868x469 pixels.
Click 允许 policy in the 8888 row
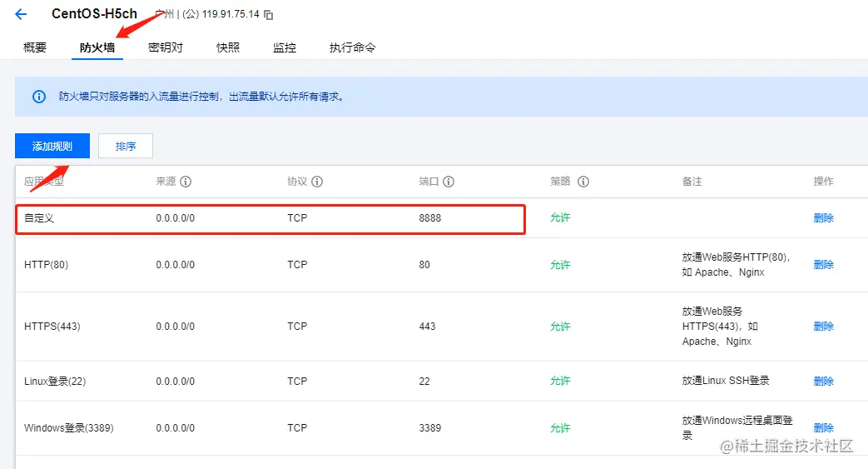[560, 218]
